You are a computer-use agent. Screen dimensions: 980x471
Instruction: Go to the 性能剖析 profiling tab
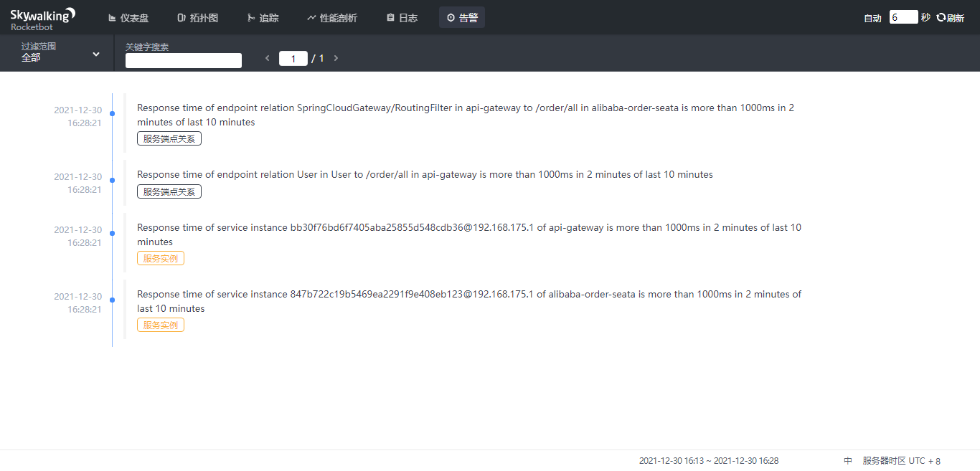pyautogui.click(x=331, y=18)
